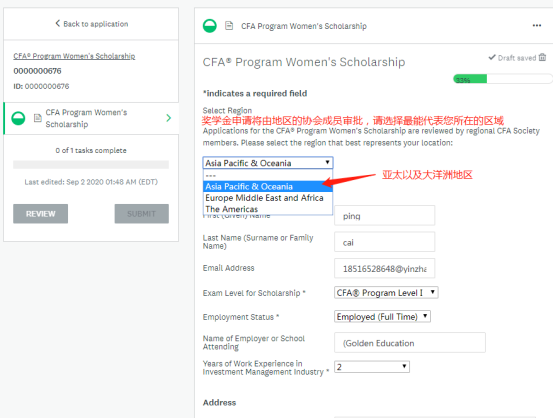The image size is (554, 419).
Task: Click the Draft saved checkmark icon
Action: coord(492,57)
